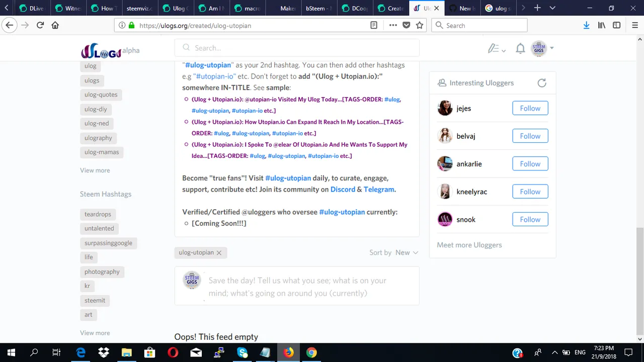
Task: Close the active Ulogs tab
Action: tap(436, 8)
